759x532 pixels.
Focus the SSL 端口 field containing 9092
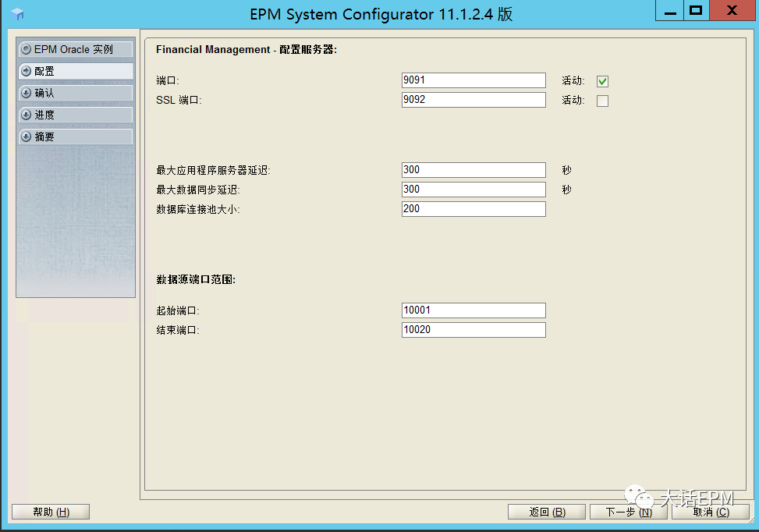click(x=474, y=100)
